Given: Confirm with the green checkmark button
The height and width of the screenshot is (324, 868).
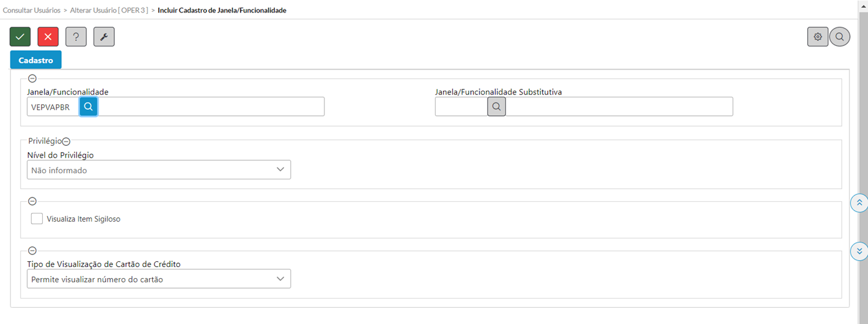Looking at the screenshot, I should click(20, 37).
